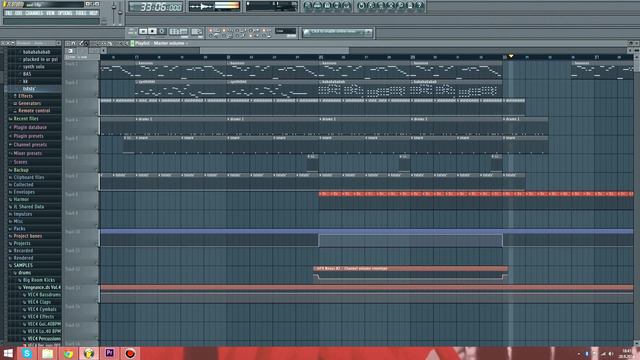This screenshot has width=640, height=360.
Task: Click the Play transport button
Action: tap(143, 31)
